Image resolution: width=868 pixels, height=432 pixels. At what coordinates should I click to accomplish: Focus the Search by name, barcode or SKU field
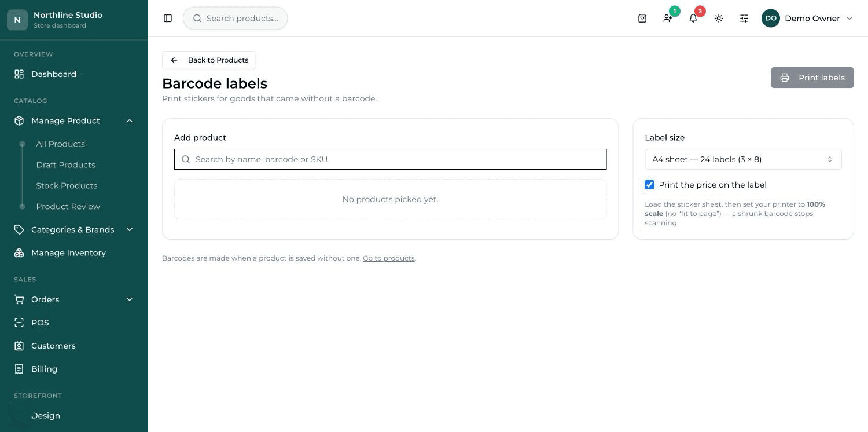[x=391, y=159]
